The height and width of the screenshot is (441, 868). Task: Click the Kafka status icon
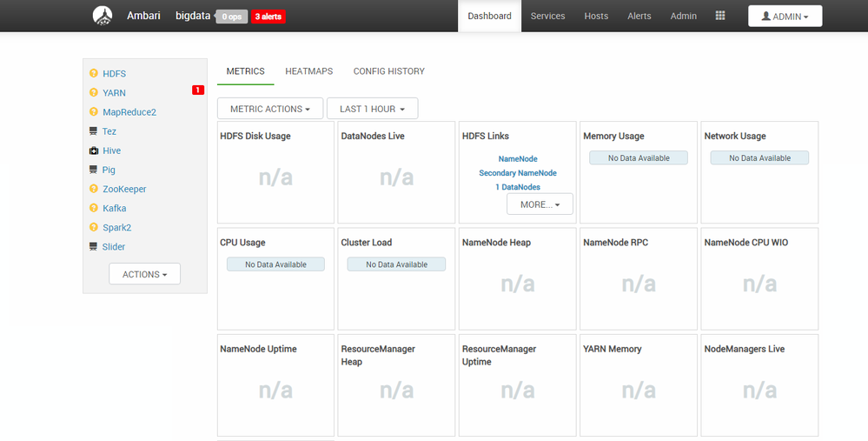coord(94,208)
